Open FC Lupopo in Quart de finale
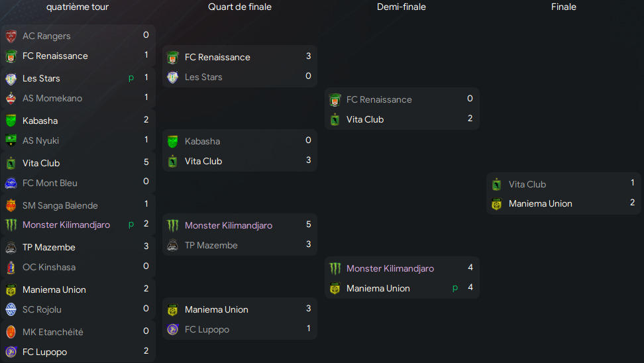Screen dimensions: 644x363 pos(207,329)
